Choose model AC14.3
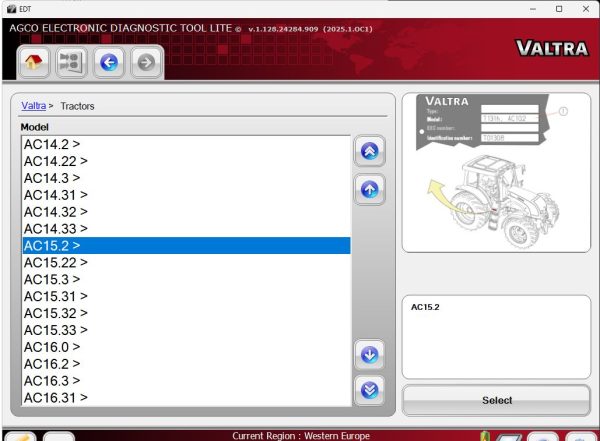The width and height of the screenshot is (600, 441). tap(186, 178)
